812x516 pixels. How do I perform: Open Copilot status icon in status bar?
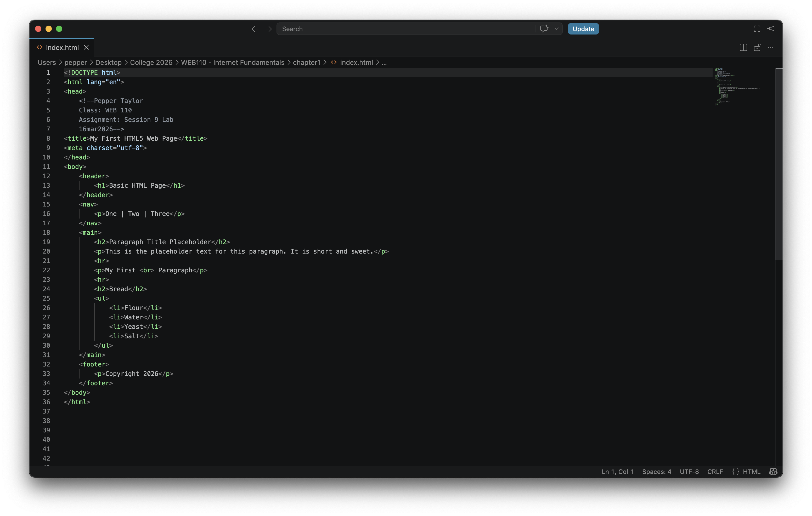773,472
